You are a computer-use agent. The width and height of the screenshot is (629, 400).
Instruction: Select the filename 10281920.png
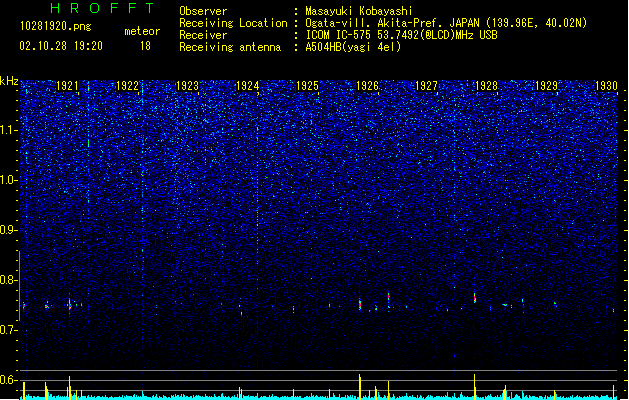(56, 26)
